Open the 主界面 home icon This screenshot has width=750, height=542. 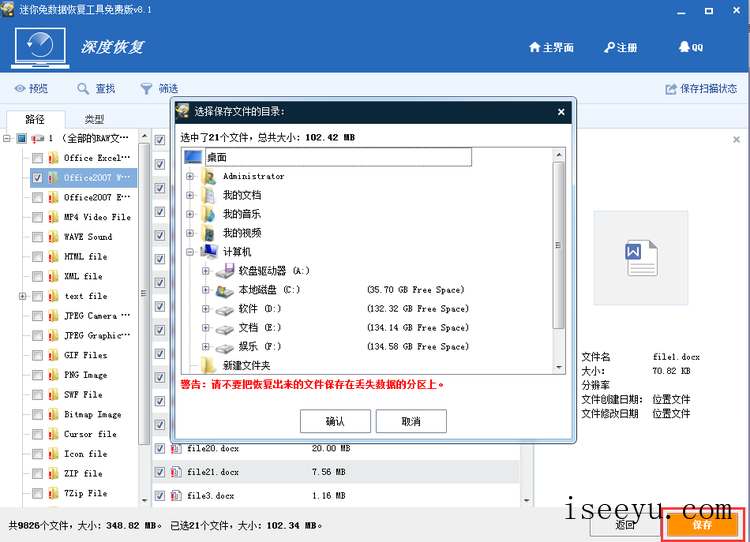pyautogui.click(x=534, y=47)
